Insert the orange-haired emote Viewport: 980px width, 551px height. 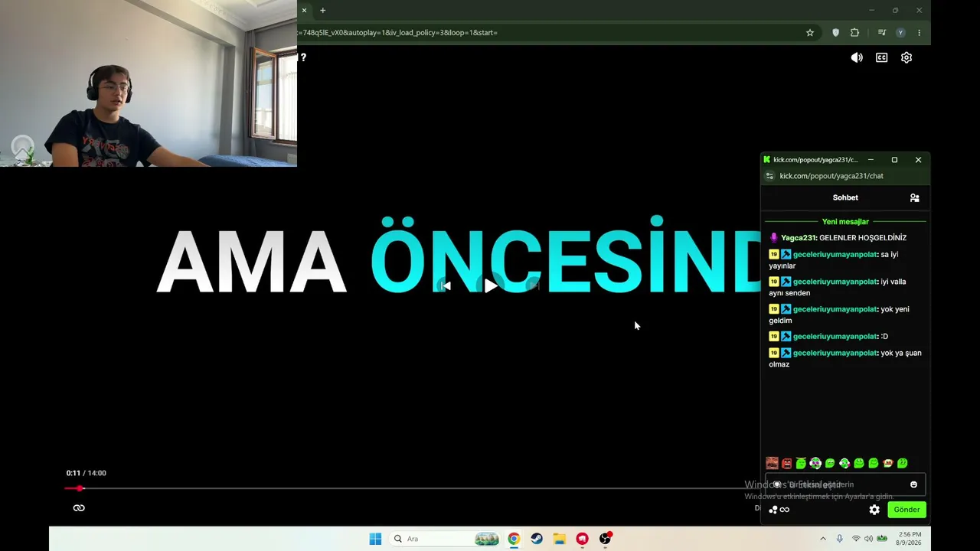888,463
